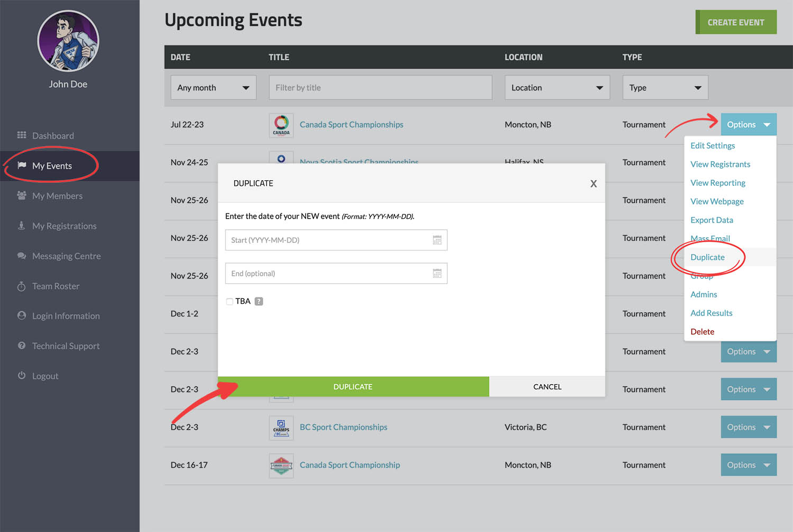Open the My Members sidebar item

tap(57, 196)
